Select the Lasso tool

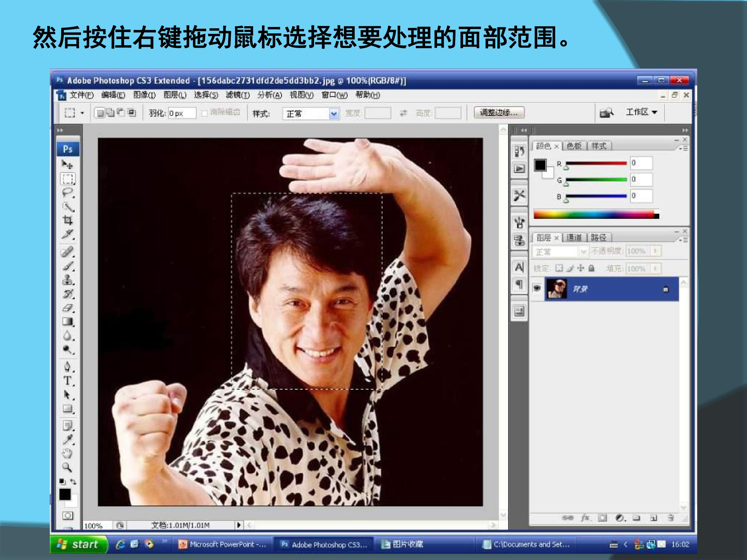coord(67,193)
